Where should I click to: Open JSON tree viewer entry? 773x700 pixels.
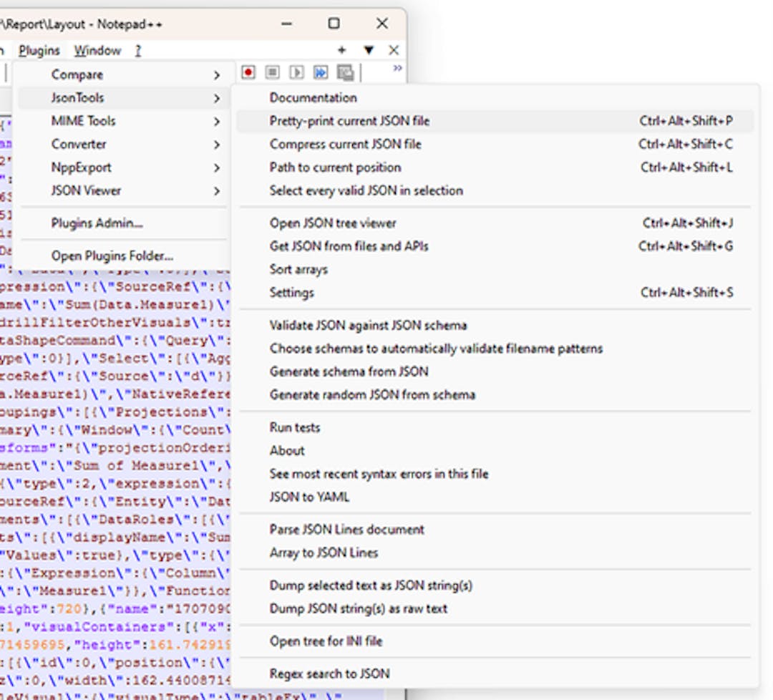[x=495, y=223]
